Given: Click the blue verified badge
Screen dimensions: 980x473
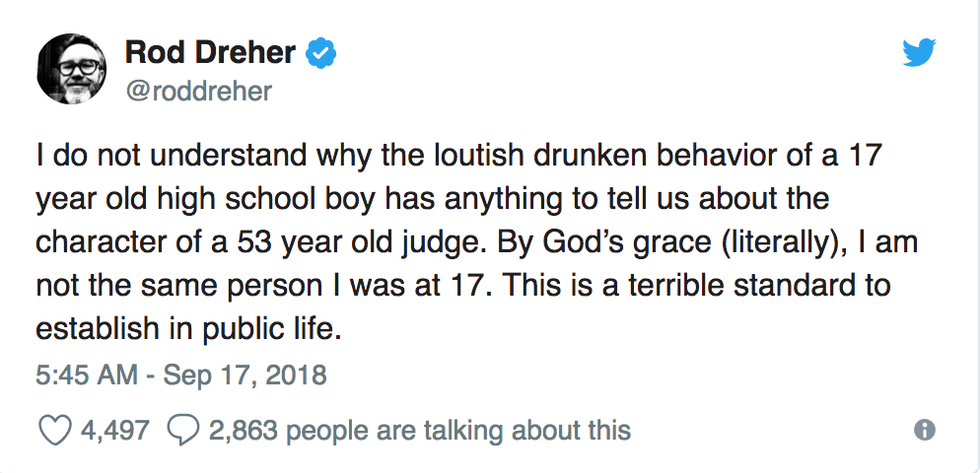Looking at the screenshot, I should tap(318, 53).
